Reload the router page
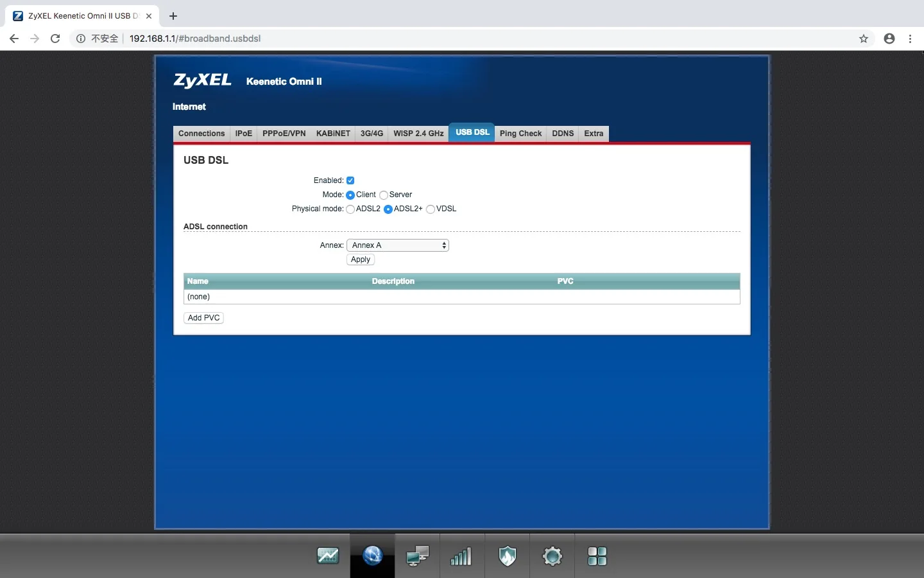This screenshot has height=578, width=924. tap(55, 39)
